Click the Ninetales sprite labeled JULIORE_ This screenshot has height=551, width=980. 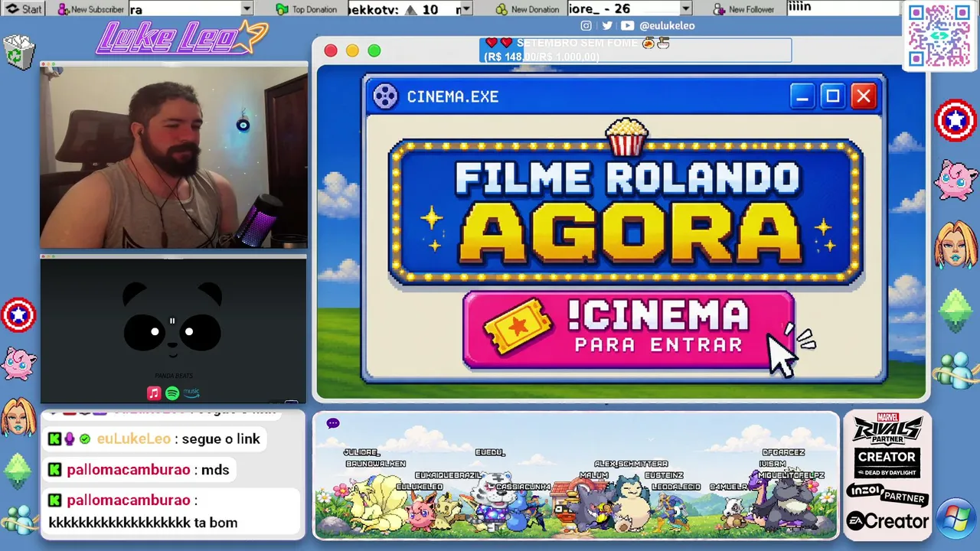coord(375,502)
